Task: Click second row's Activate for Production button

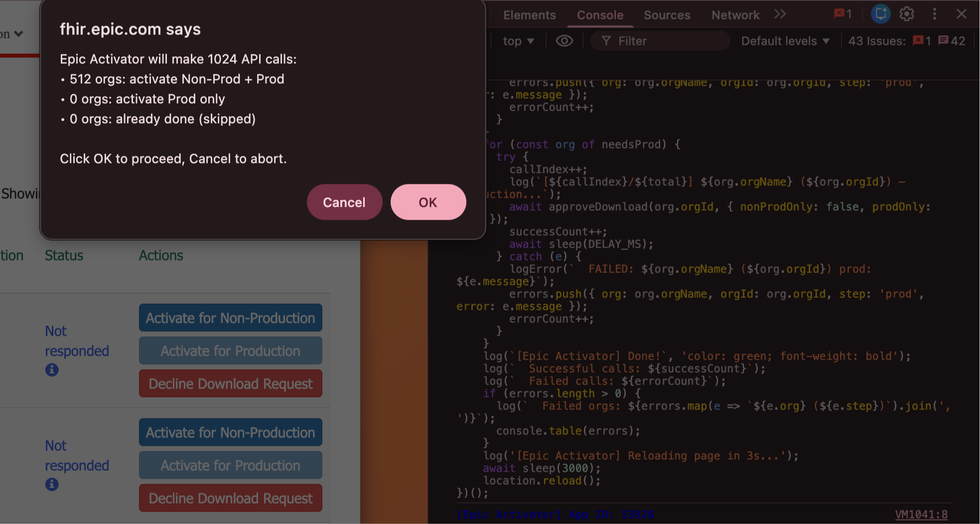Action: [x=231, y=465]
